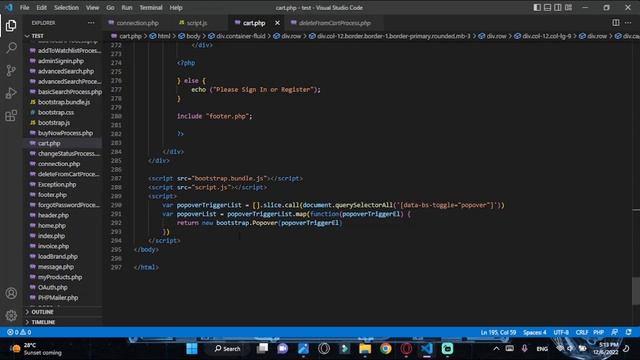Viewport: 640px width, 360px height.
Task: Expand the OUTLINE section
Action: click(42, 312)
